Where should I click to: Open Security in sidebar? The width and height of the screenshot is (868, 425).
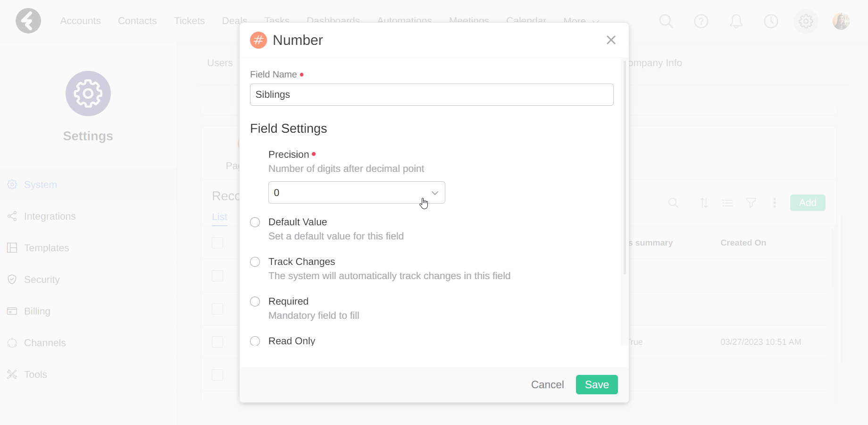[88, 280]
